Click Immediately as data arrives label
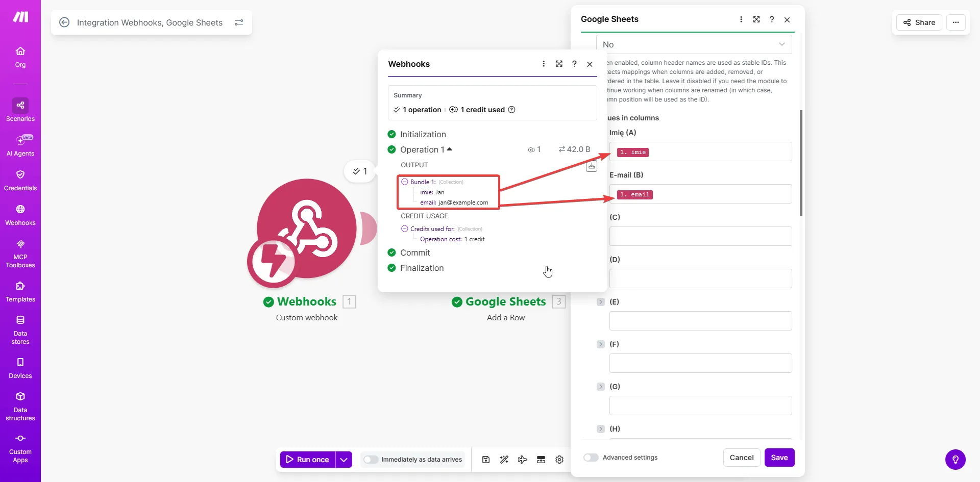The image size is (980, 482). pyautogui.click(x=422, y=460)
